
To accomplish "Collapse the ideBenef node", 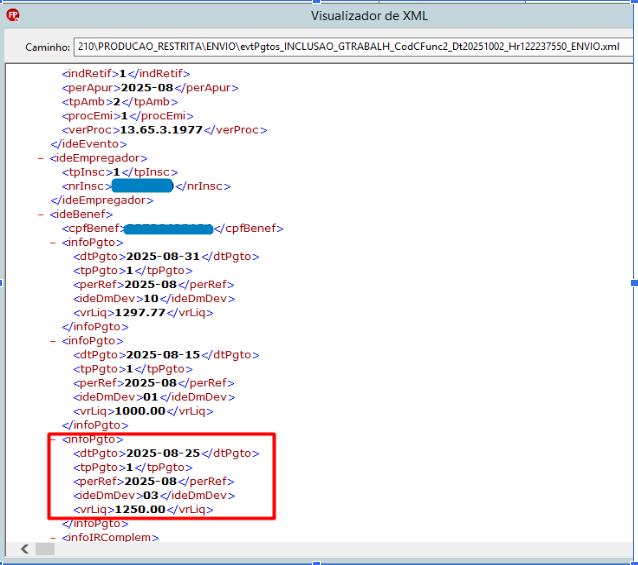I will pyautogui.click(x=41, y=214).
